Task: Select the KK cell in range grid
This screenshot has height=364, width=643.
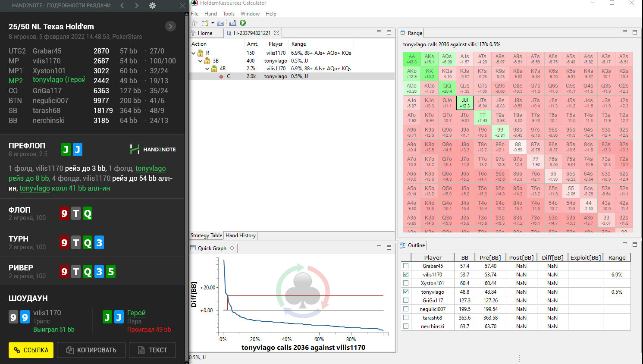Action: coord(430,74)
